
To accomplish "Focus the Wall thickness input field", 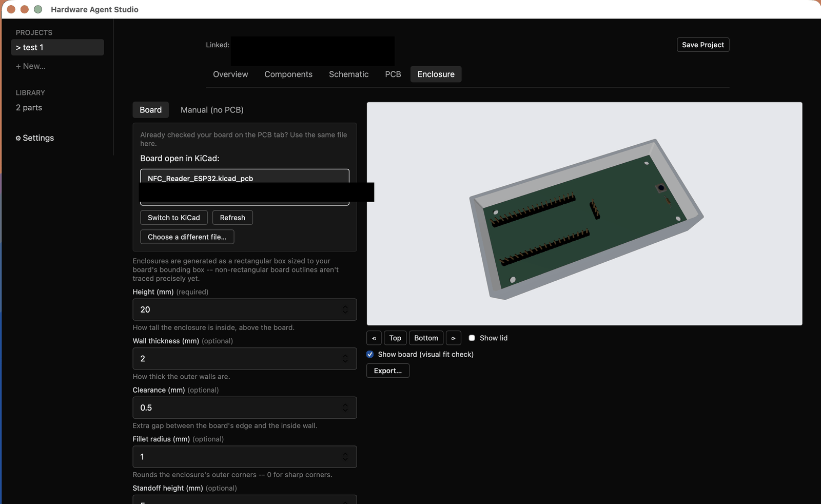I will (x=245, y=359).
